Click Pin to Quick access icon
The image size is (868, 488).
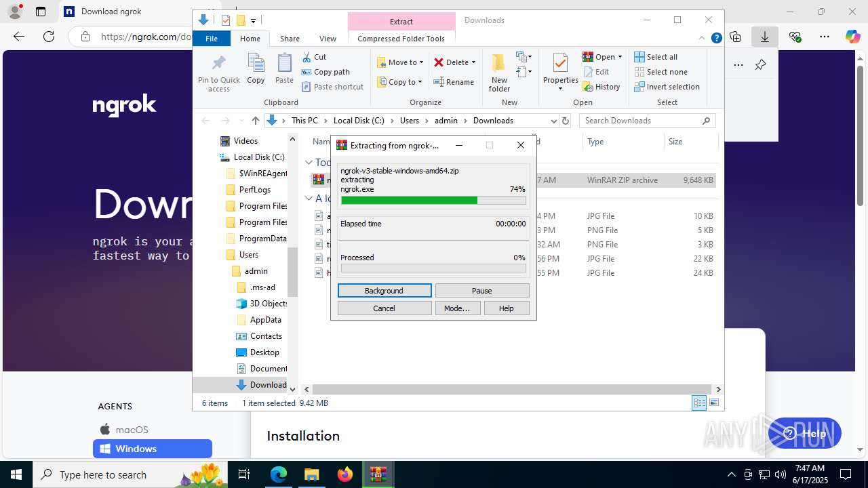pos(218,73)
